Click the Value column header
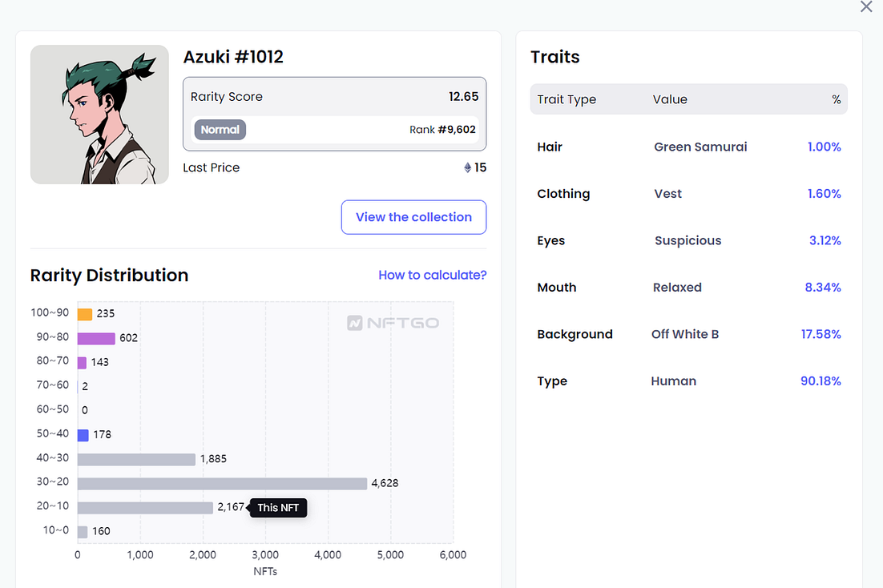 pyautogui.click(x=670, y=99)
